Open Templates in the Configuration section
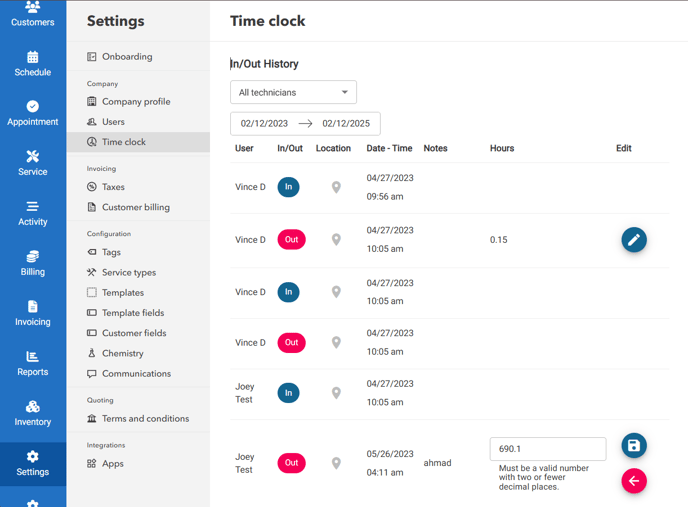Image resolution: width=688 pixels, height=507 pixels. (x=122, y=293)
